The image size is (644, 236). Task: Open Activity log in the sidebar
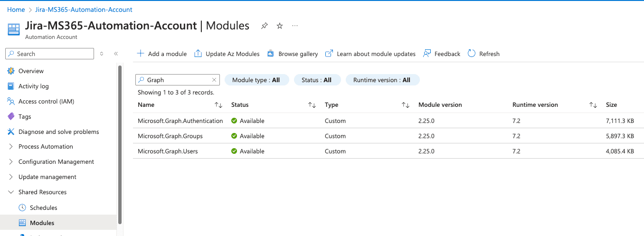(34, 86)
